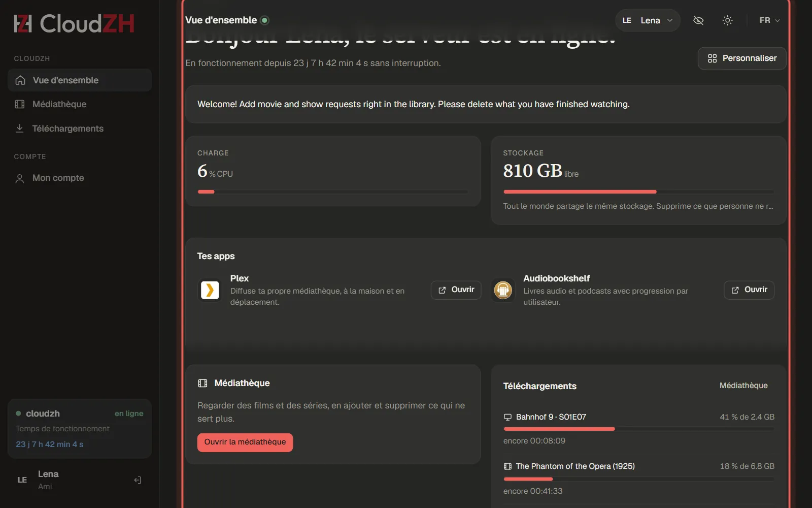This screenshot has height=508, width=812.
Task: Click the sidebar uptime value '23 j 7 h 42 min 4 s'
Action: click(x=50, y=444)
